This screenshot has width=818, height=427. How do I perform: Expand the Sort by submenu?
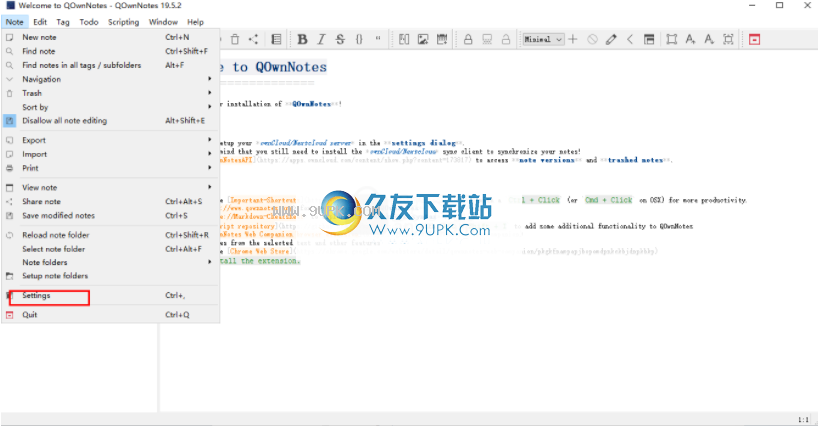(x=111, y=107)
